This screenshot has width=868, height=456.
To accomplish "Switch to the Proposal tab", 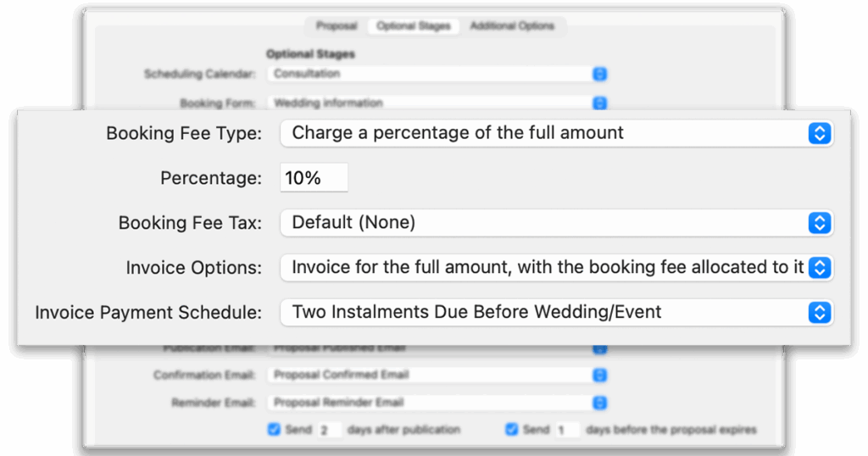I will (x=337, y=26).
